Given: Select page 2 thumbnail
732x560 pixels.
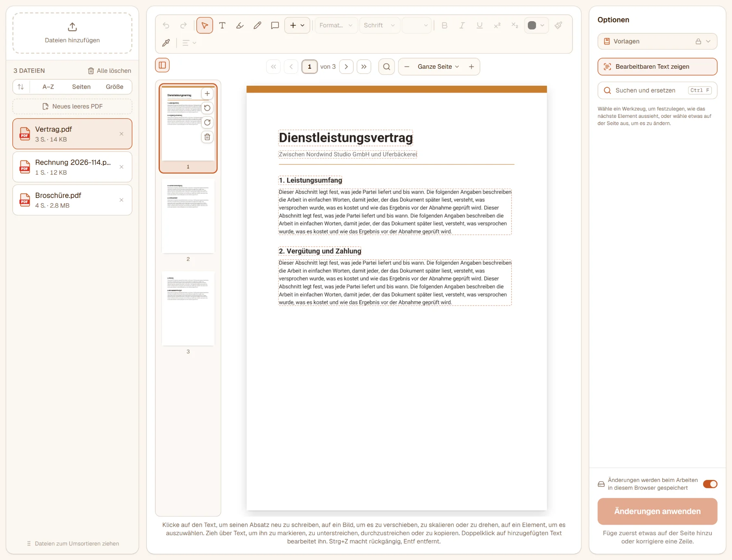Looking at the screenshot, I should (x=188, y=216).
